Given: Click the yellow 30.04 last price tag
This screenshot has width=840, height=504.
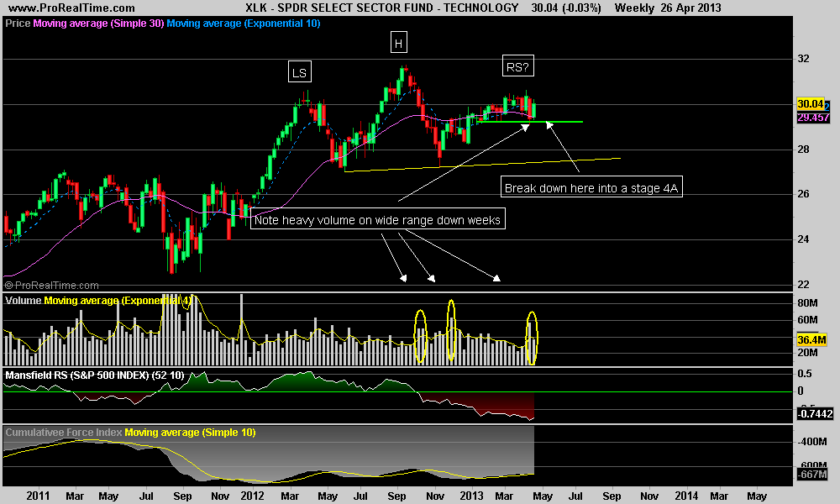Looking at the screenshot, I should [810, 104].
